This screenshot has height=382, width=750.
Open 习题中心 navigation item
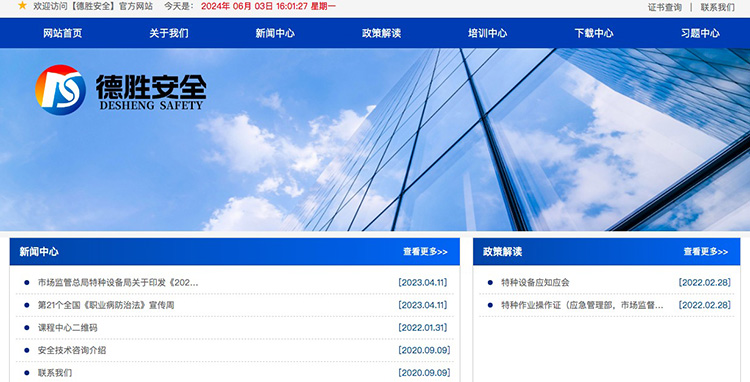click(700, 33)
